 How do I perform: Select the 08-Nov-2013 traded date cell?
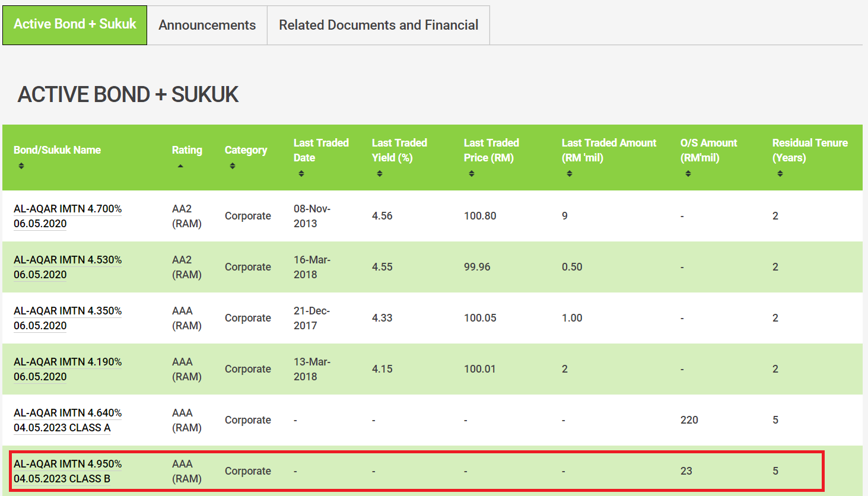[x=312, y=216]
